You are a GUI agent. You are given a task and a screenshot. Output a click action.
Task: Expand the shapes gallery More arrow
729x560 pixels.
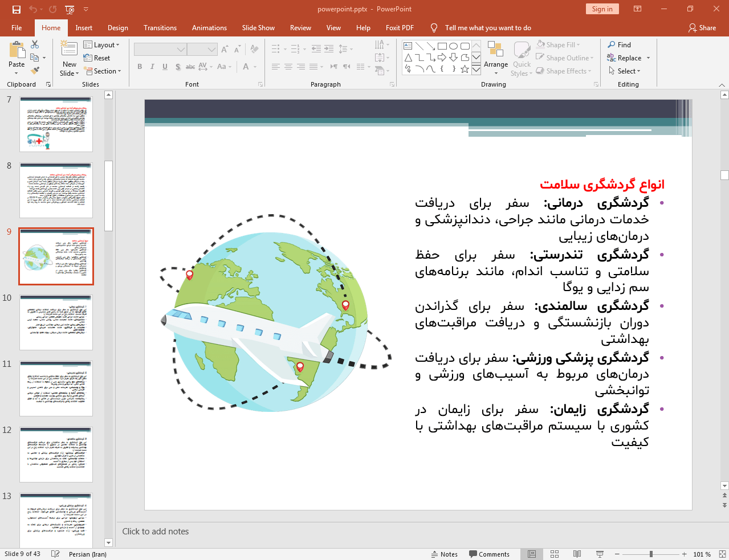tap(476, 70)
